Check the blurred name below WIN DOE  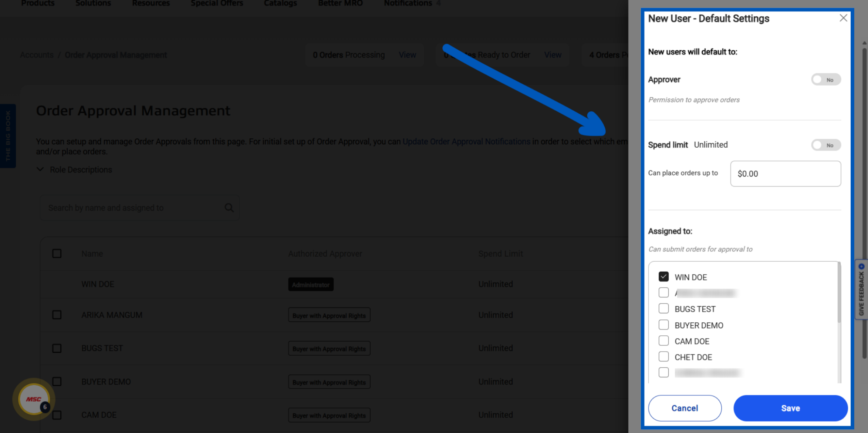pyautogui.click(x=663, y=293)
